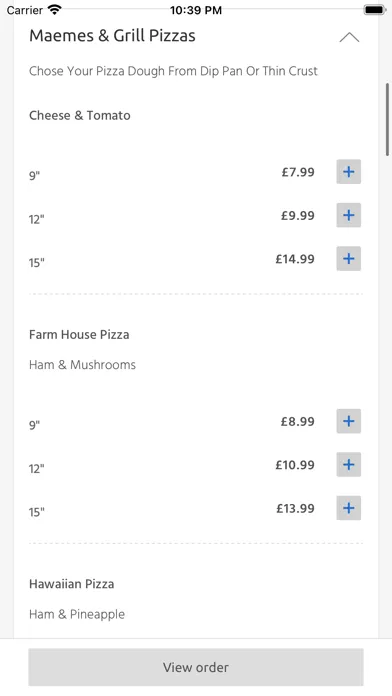This screenshot has width=392, height=696.
Task: Add 15" Farm House Pizza for £13.99
Action: tap(348, 508)
